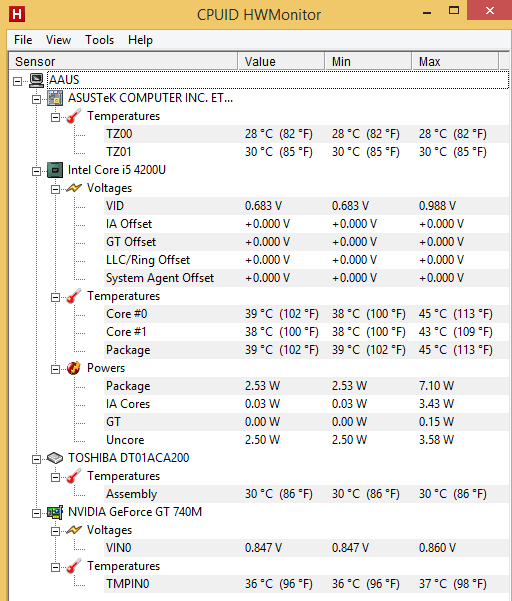This screenshot has width=512, height=601.
Task: Collapse Temperatures under Intel Core i5
Action: pos(56,297)
